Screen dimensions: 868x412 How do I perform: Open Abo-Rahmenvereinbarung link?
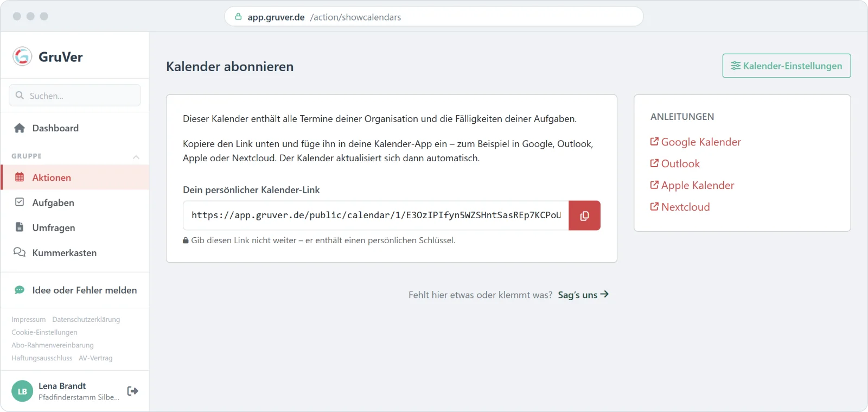coord(53,345)
